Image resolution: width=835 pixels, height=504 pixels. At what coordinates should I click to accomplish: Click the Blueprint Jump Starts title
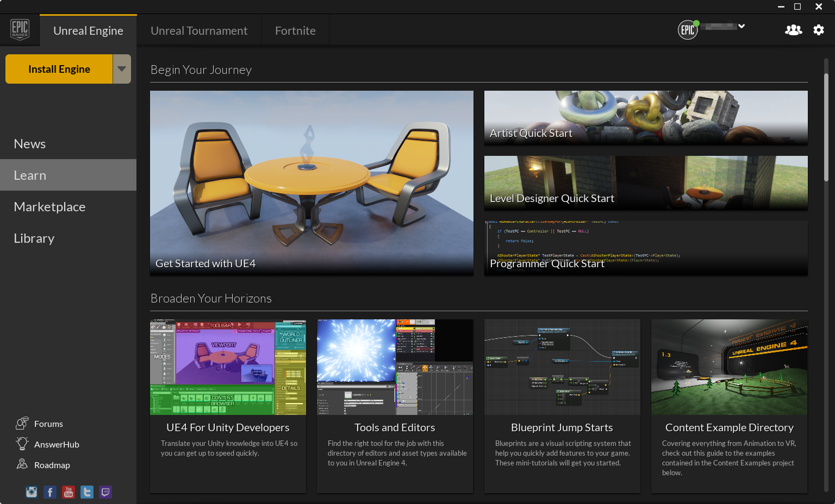(x=562, y=427)
